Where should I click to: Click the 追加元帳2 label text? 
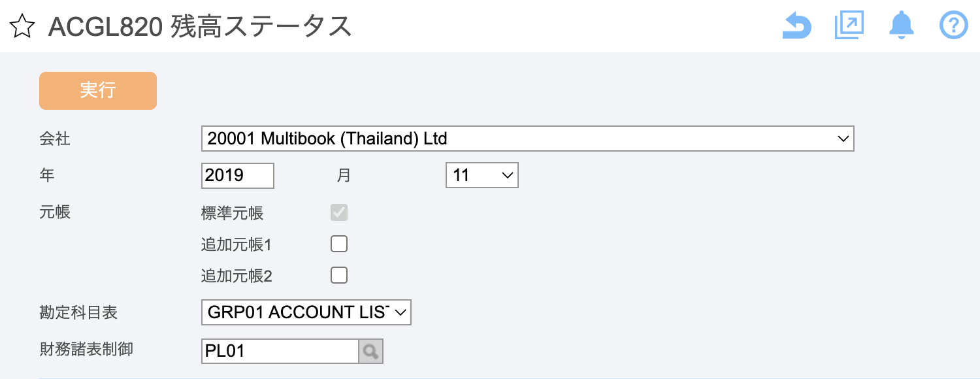[x=236, y=276]
